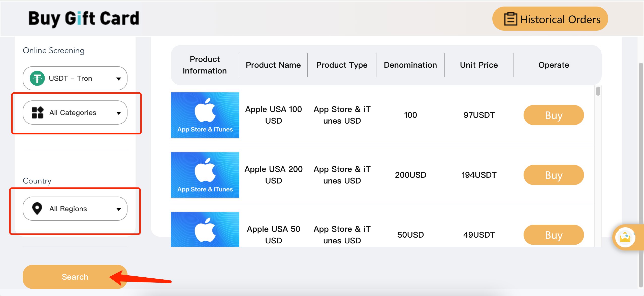This screenshot has width=644, height=296.
Task: Click the 100 denomination value
Action: tap(410, 115)
